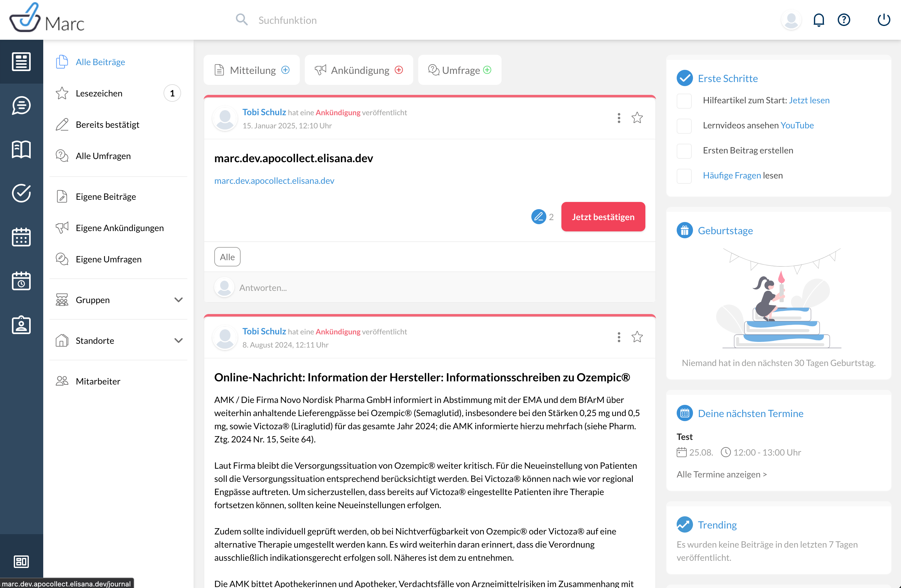901x588 pixels.
Task: Open the calendar grid sidebar icon
Action: click(21, 237)
